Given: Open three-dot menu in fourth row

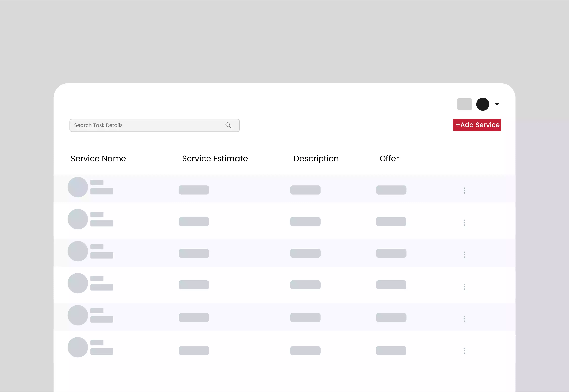Looking at the screenshot, I should [x=464, y=287].
